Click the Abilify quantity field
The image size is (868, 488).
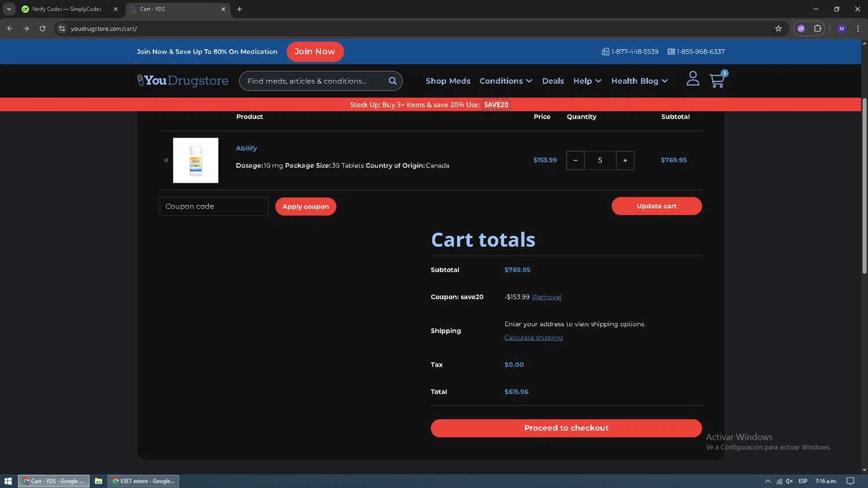600,160
